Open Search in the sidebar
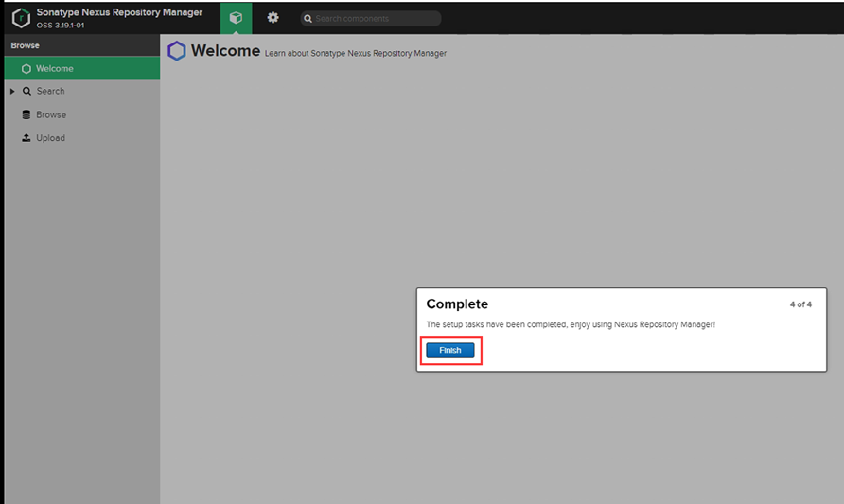Viewport: 844px width, 504px height. (50, 92)
